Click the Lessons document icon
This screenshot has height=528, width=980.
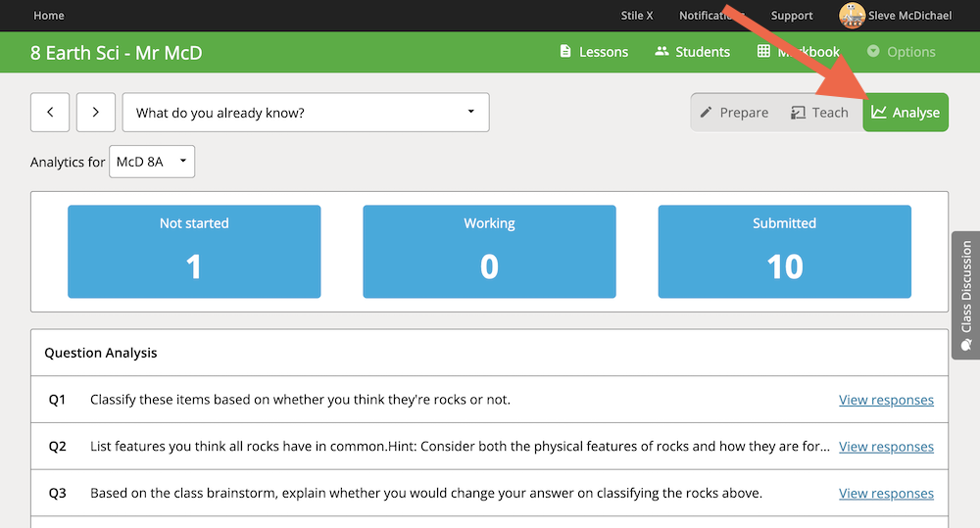tap(565, 51)
